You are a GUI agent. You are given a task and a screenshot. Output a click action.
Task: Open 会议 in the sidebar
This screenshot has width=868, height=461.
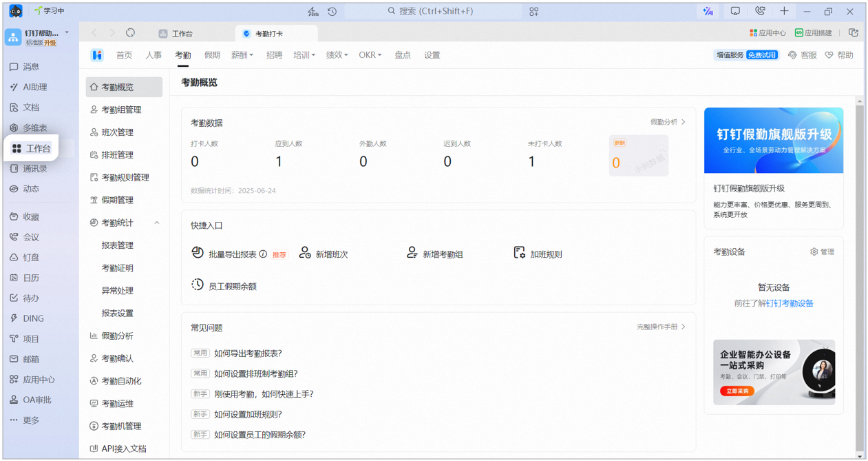pos(25,237)
